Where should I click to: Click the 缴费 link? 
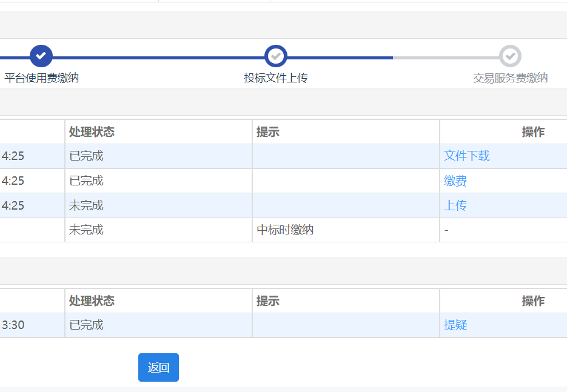tap(455, 181)
